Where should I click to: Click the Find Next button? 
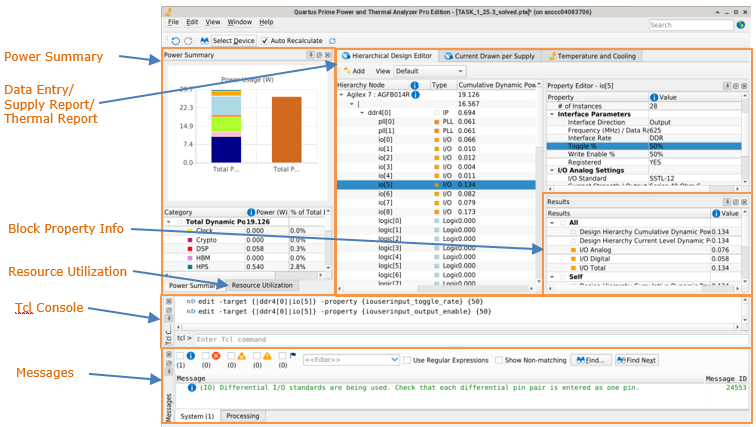[636, 360]
